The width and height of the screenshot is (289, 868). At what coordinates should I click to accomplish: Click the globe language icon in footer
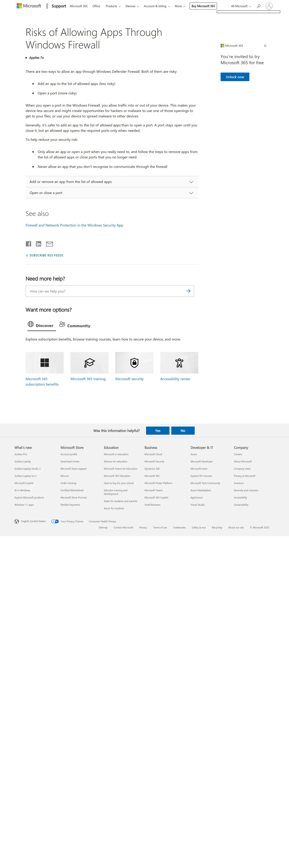(x=17, y=521)
